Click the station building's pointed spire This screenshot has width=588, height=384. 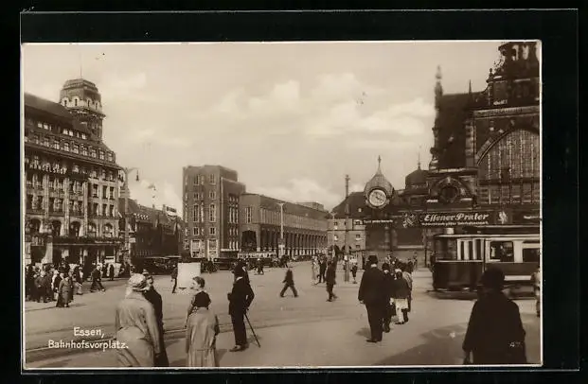[438, 85]
